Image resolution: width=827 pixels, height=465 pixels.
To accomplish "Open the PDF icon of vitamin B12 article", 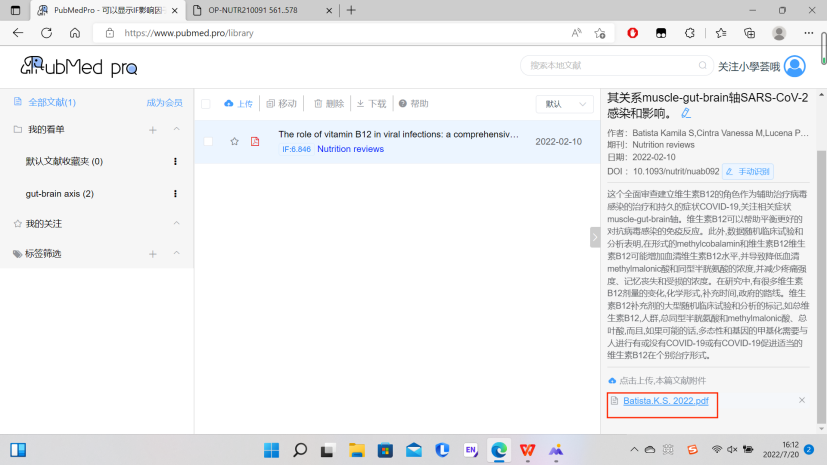I will coord(255,141).
